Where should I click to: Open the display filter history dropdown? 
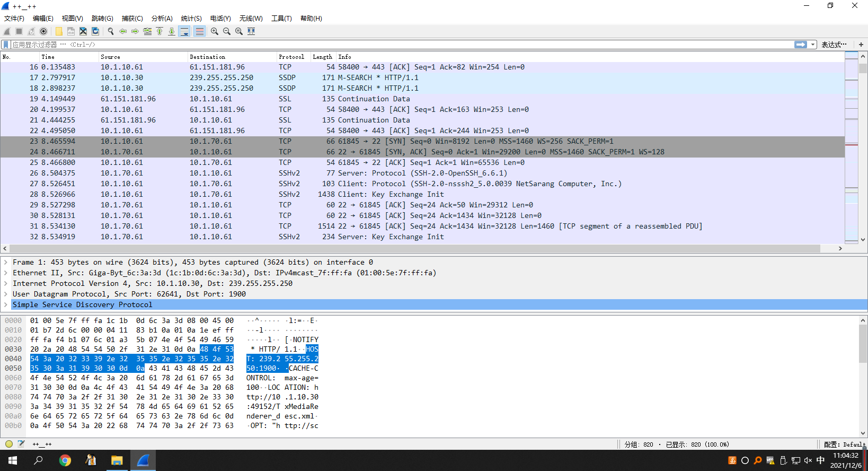[x=813, y=45]
